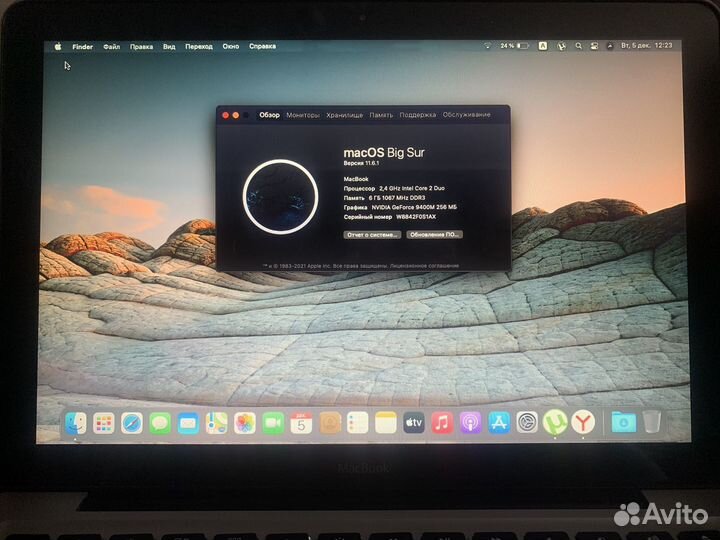Open the Справка menu
This screenshot has width=720, height=540.
click(x=263, y=46)
